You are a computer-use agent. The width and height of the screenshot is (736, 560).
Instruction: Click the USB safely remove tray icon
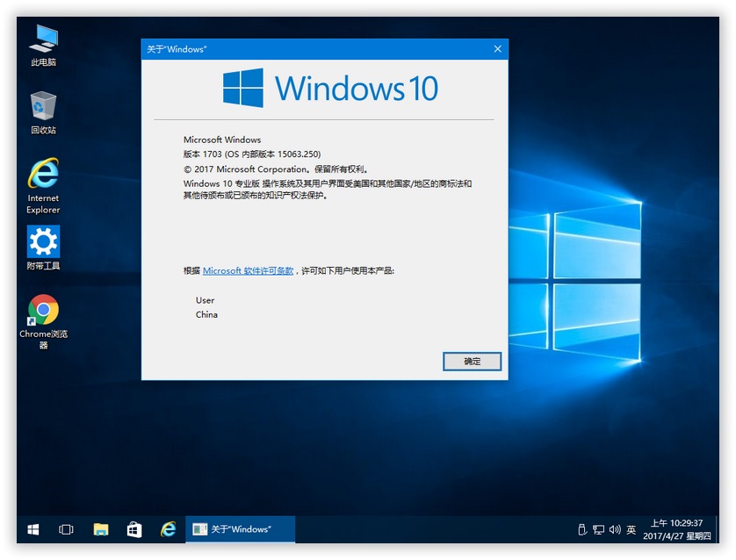582,529
